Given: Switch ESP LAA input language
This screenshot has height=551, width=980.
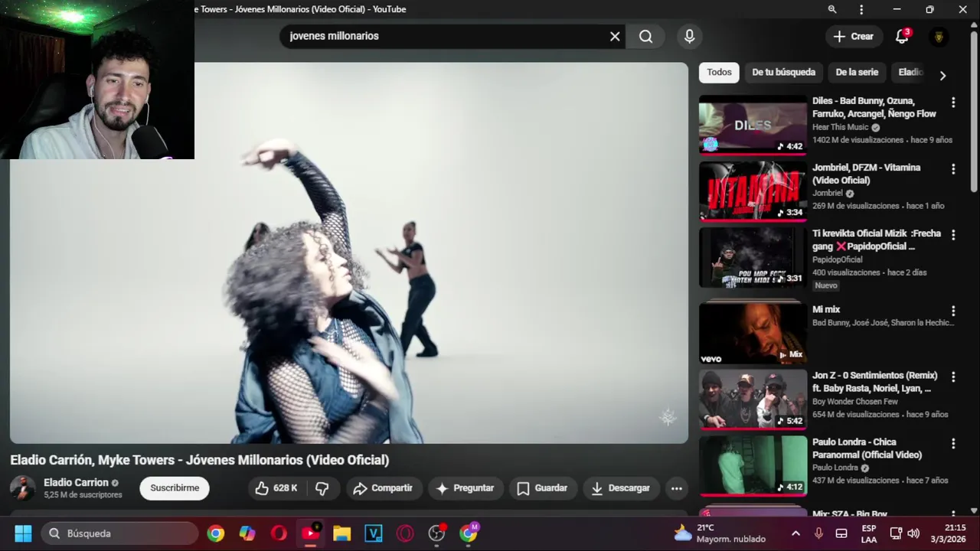Looking at the screenshot, I should click(869, 533).
